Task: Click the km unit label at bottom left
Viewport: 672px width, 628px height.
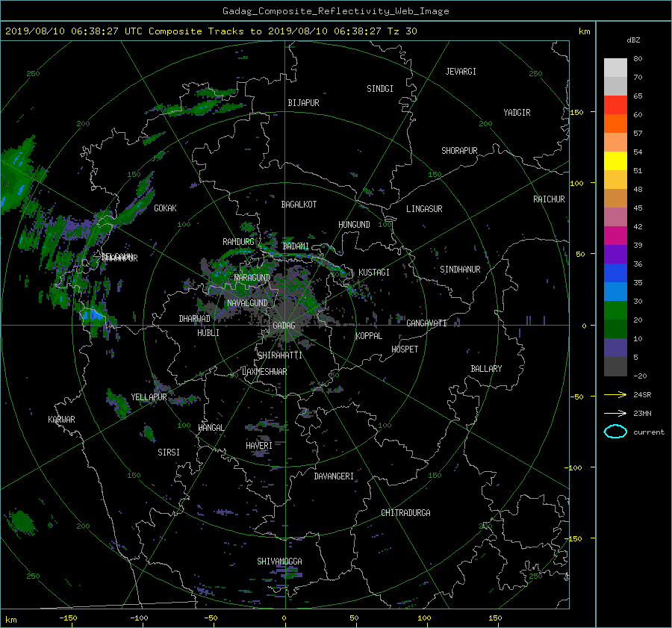Action: [10, 620]
